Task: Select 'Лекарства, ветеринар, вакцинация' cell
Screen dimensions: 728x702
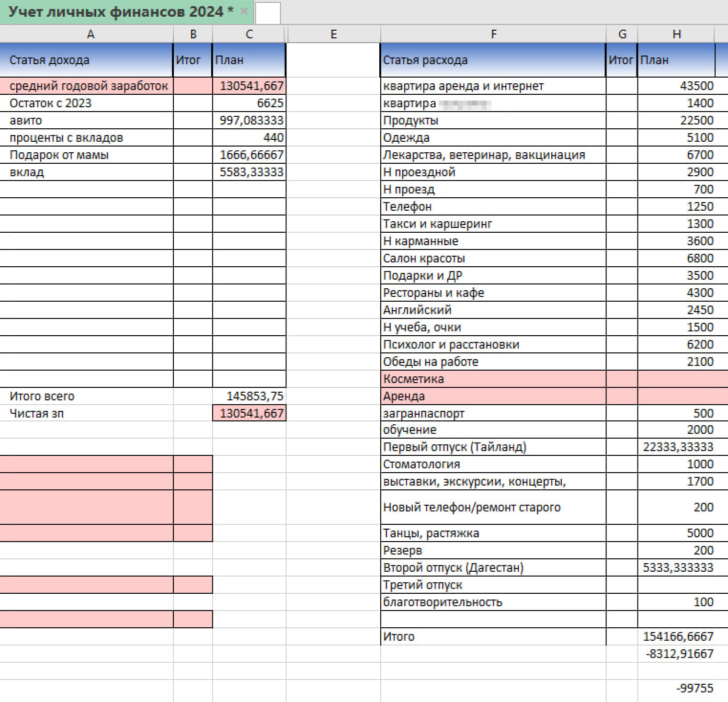Action: [x=493, y=155]
